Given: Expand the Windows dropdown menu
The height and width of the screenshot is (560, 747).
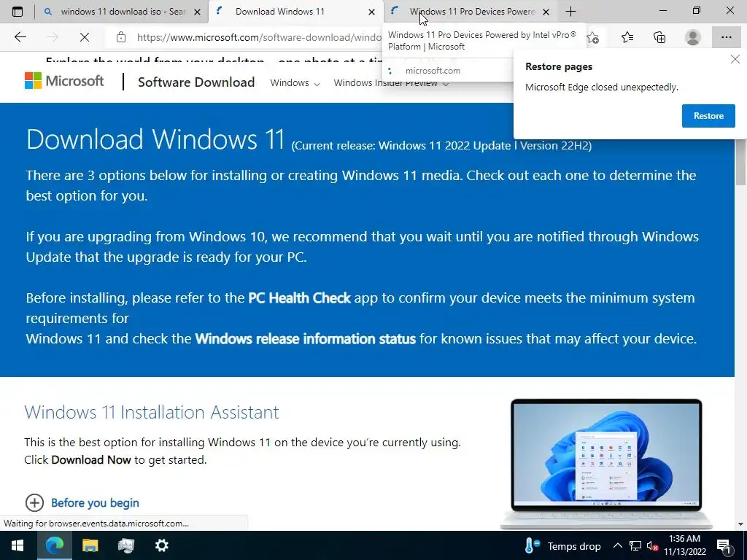Looking at the screenshot, I should click(295, 83).
